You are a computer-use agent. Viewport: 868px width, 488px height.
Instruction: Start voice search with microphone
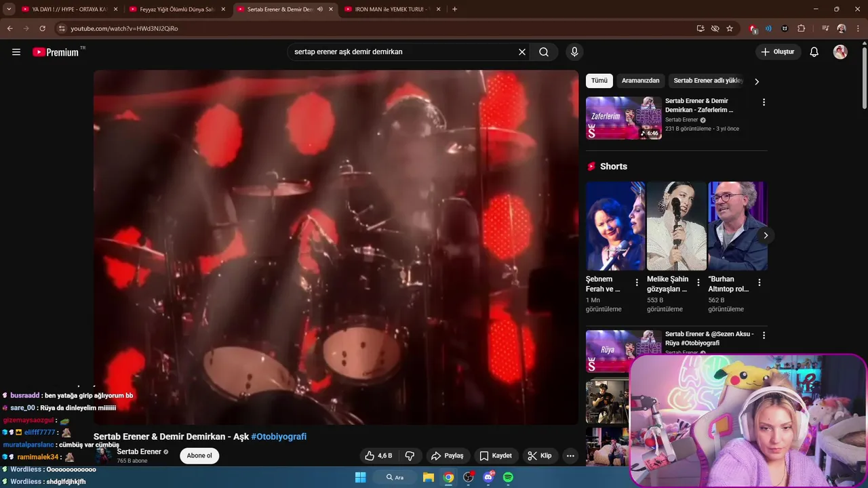574,52
